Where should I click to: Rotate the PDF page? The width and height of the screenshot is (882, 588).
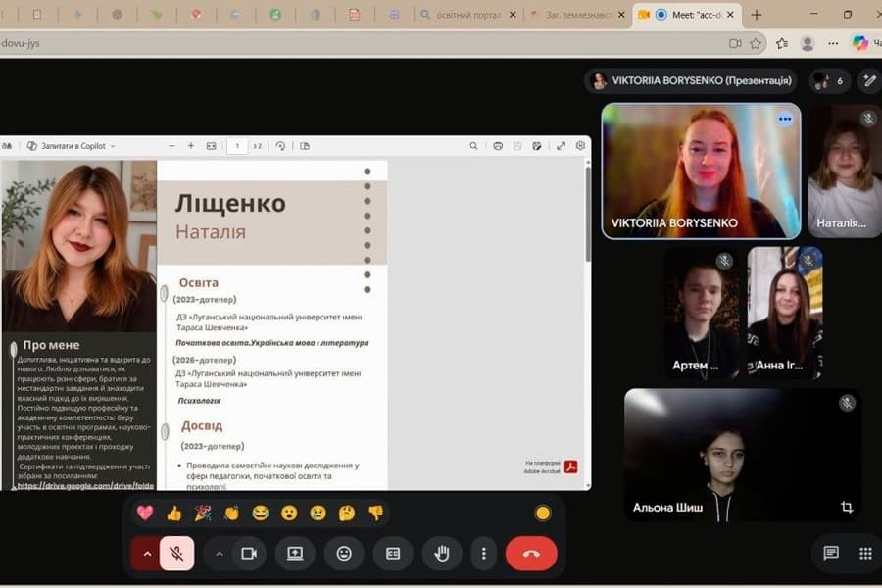coord(280,146)
